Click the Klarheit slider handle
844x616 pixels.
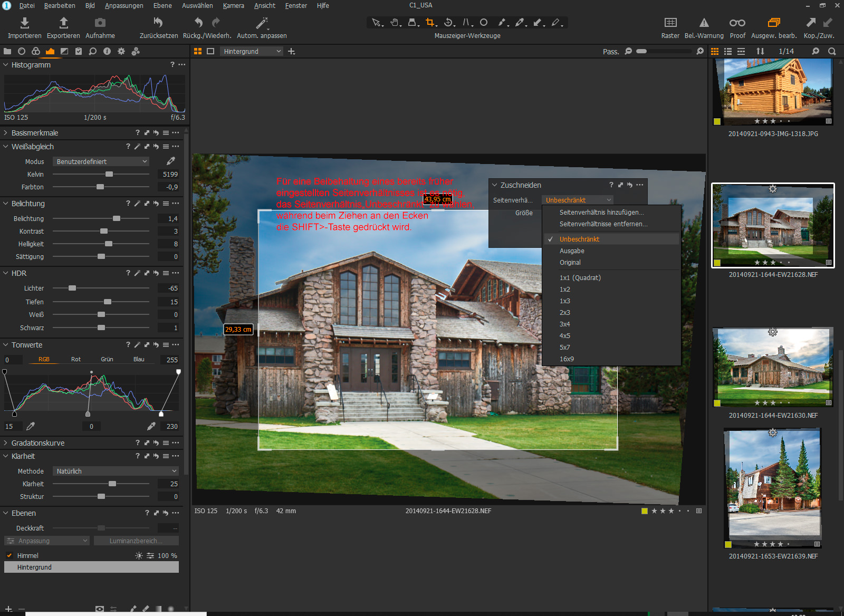112,484
